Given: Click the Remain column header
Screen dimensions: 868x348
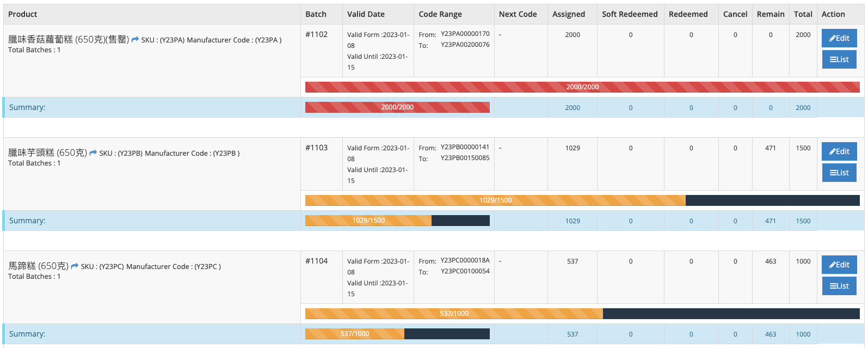Looking at the screenshot, I should (x=770, y=14).
